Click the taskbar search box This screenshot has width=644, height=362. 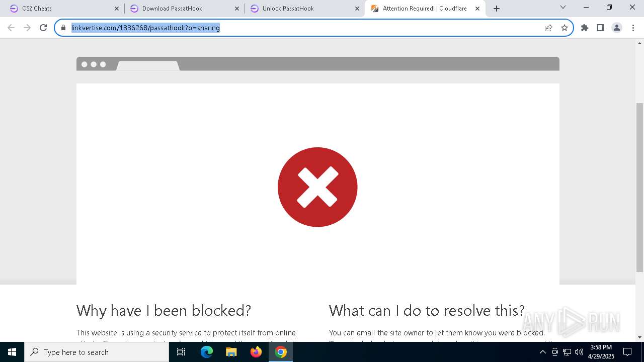pyautogui.click(x=97, y=352)
